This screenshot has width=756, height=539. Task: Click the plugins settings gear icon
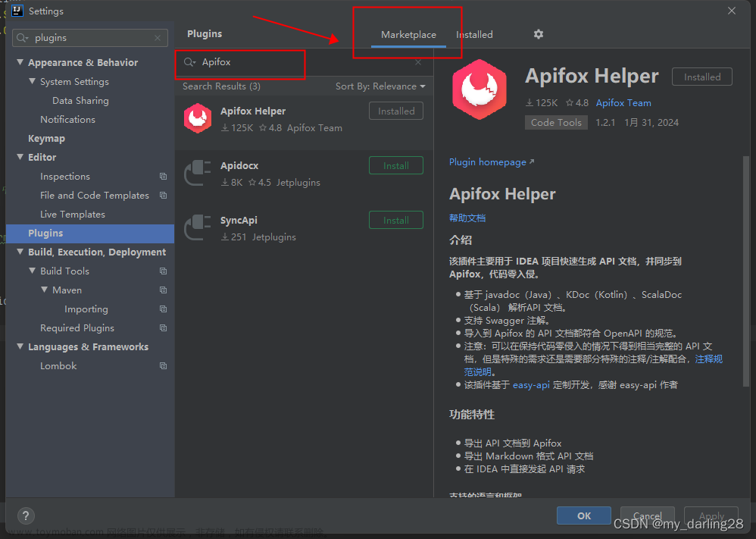pos(539,34)
